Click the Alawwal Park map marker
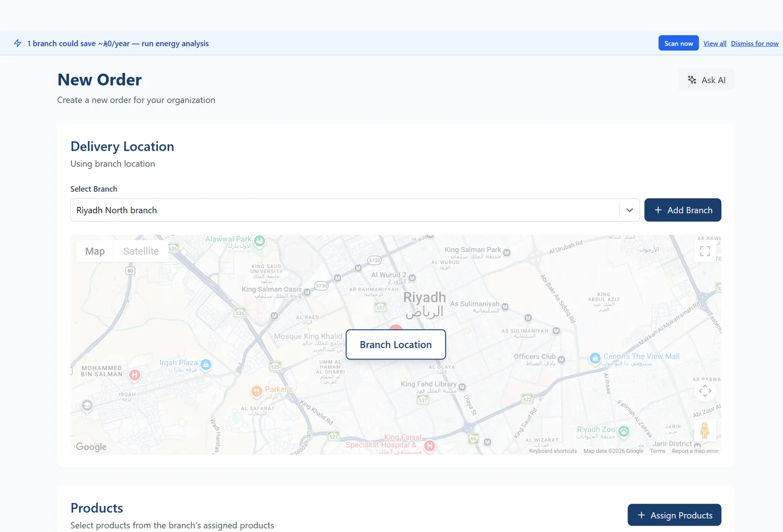Image resolution: width=783 pixels, height=532 pixels. [260, 241]
